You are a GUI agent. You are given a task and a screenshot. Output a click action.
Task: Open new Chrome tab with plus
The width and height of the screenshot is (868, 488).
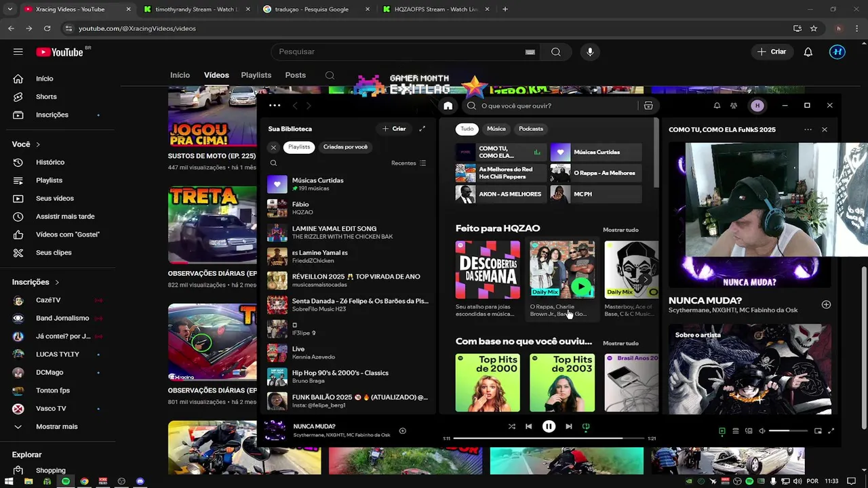coord(505,9)
